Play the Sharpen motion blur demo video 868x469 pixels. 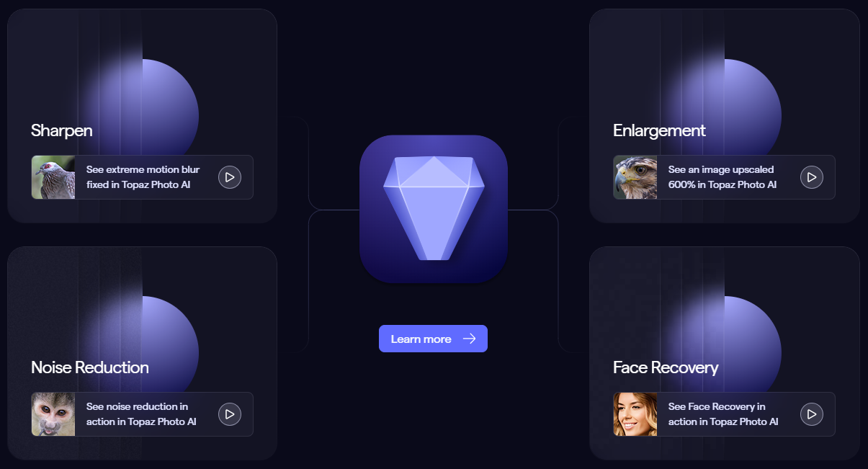pos(230,177)
